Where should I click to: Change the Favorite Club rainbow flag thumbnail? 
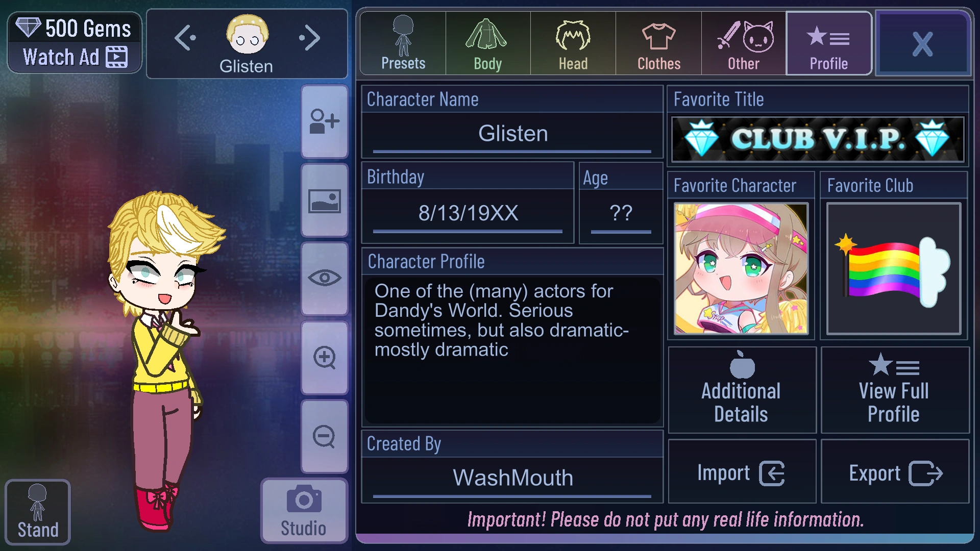point(894,269)
